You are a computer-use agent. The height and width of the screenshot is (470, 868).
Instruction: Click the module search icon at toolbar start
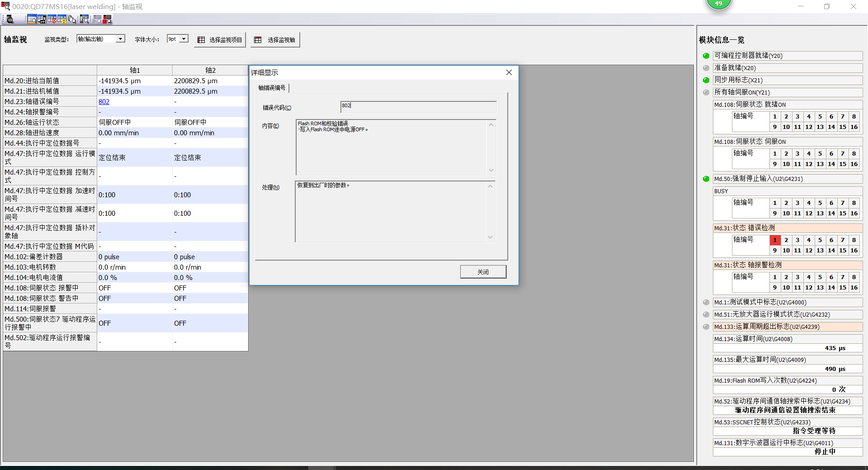10,19
